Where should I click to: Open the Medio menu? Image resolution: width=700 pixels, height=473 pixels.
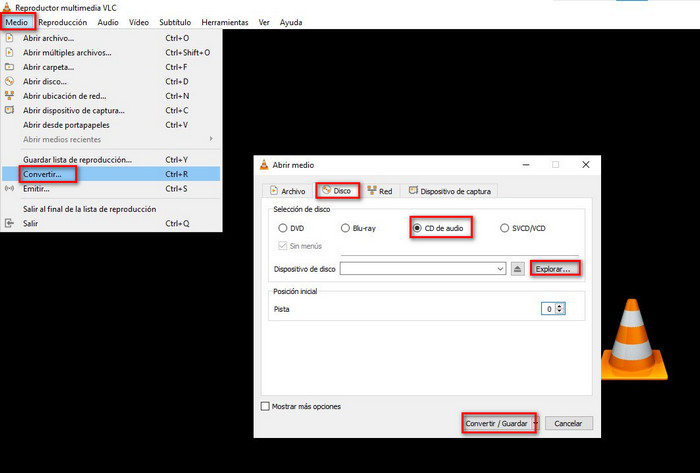17,22
